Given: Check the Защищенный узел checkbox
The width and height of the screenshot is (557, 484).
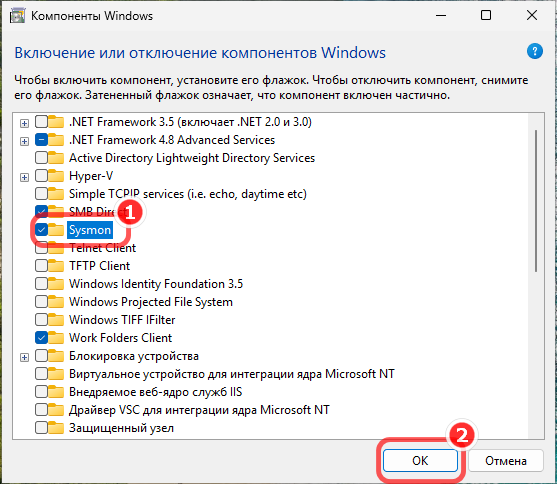Looking at the screenshot, I should coord(41,427).
